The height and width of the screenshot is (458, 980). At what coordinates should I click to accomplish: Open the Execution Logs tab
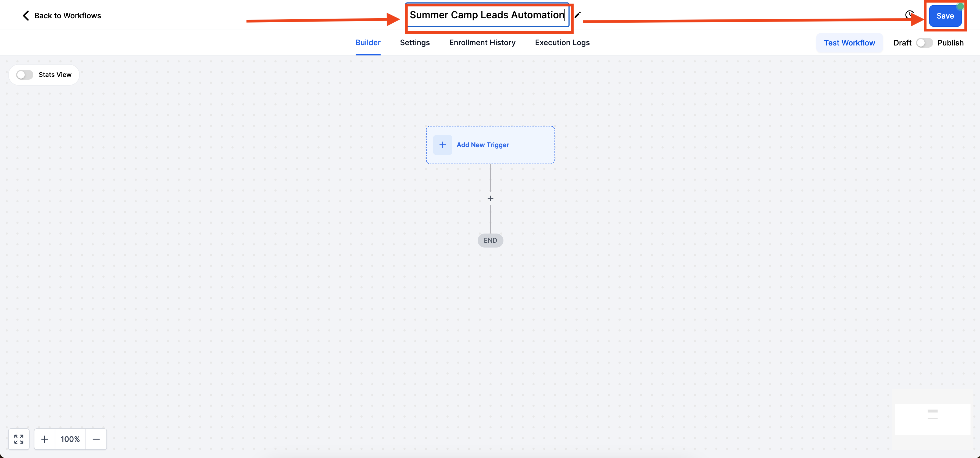pyautogui.click(x=562, y=43)
